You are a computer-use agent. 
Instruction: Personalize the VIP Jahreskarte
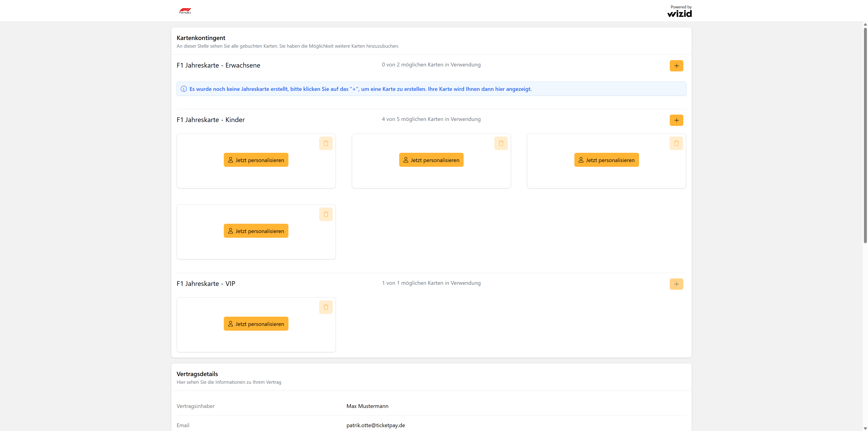256,324
